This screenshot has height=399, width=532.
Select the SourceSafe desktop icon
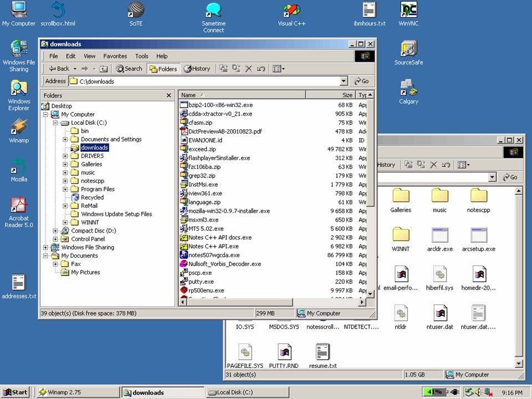[x=408, y=53]
